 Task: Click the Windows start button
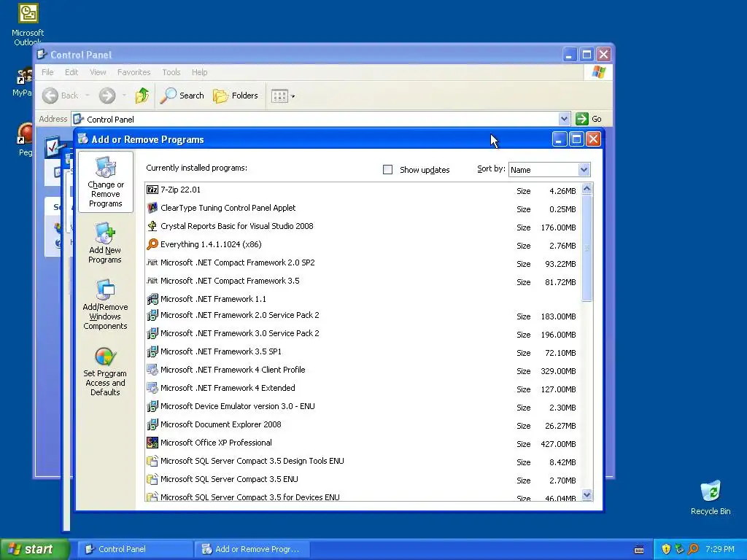point(34,549)
